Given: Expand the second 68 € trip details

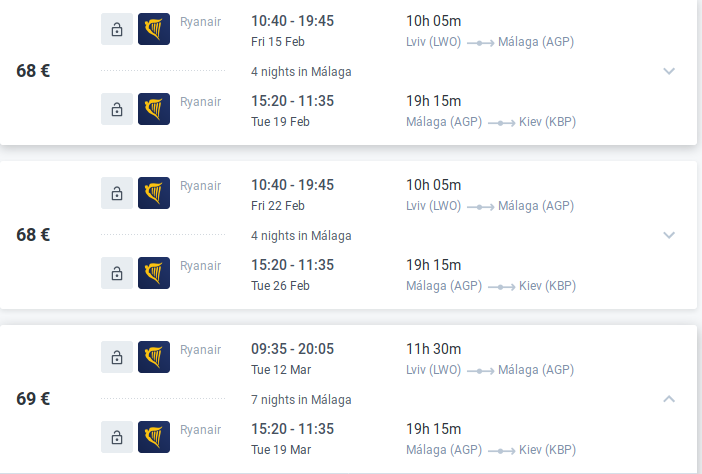Looking at the screenshot, I should tap(669, 235).
